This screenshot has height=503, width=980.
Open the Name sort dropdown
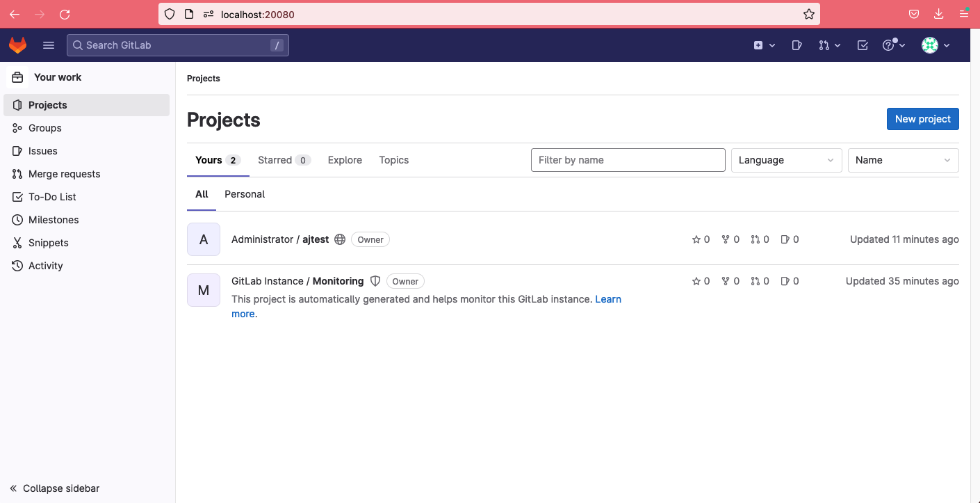[903, 160]
